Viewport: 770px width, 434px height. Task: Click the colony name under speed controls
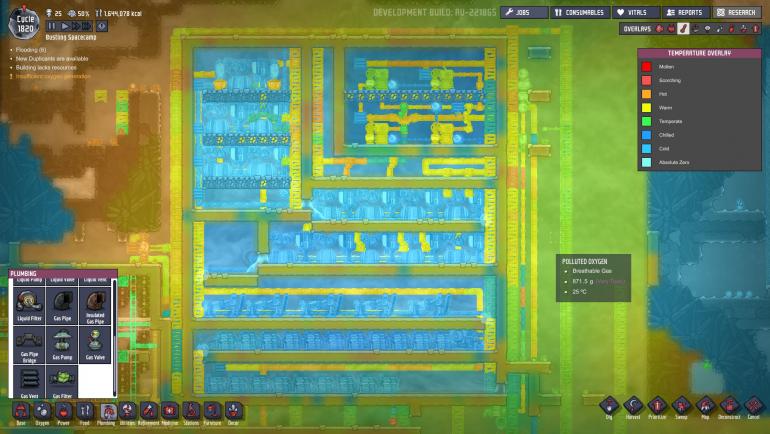pos(71,37)
